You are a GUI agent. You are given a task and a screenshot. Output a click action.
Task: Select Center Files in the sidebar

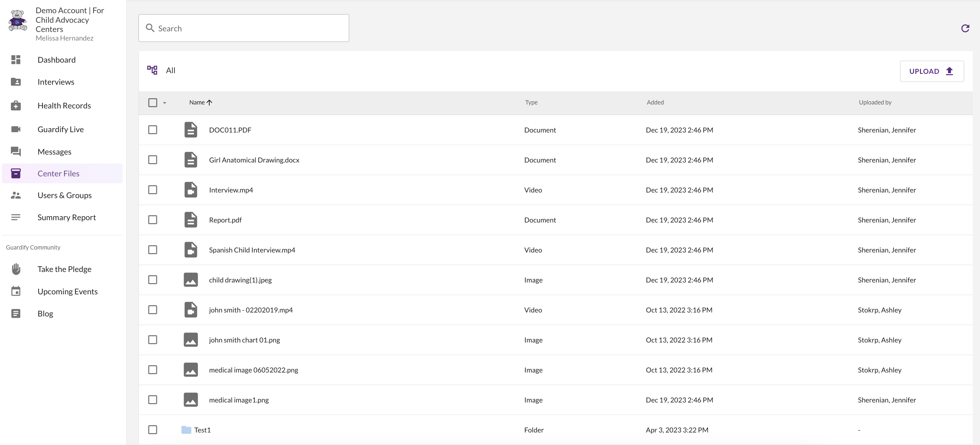click(62, 173)
